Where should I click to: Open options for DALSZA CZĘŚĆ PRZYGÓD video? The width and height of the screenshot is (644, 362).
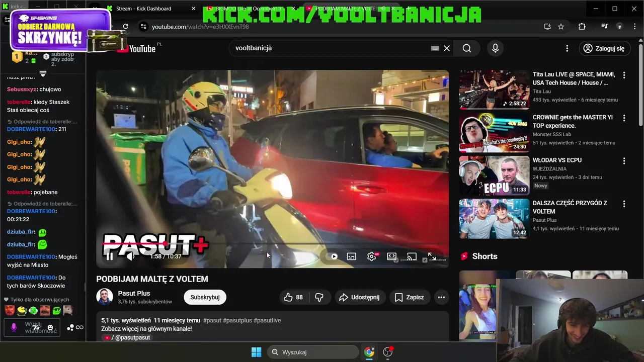tap(624, 204)
